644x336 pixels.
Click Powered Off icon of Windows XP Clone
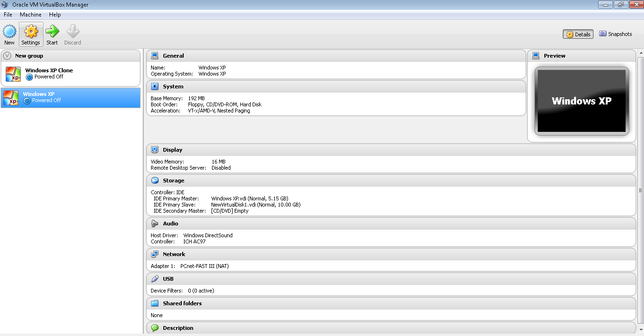pos(29,77)
